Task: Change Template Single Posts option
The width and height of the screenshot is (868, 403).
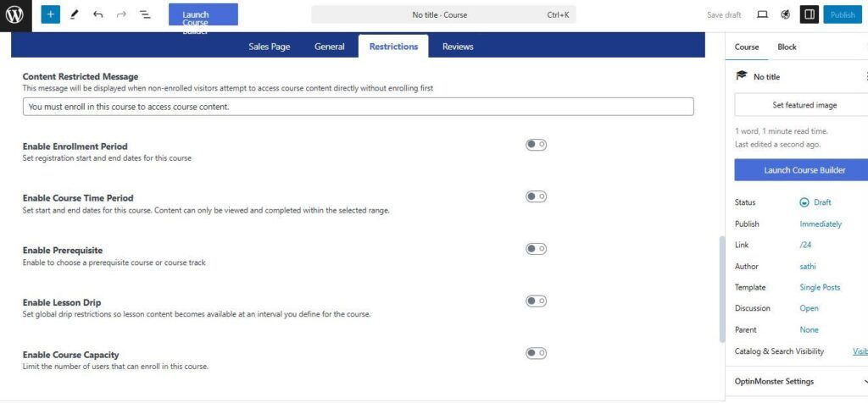Action: click(x=820, y=288)
